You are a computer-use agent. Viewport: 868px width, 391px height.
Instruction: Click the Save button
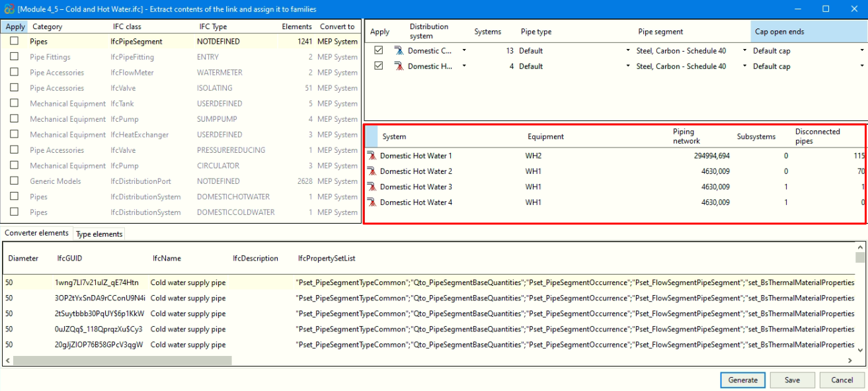point(792,380)
